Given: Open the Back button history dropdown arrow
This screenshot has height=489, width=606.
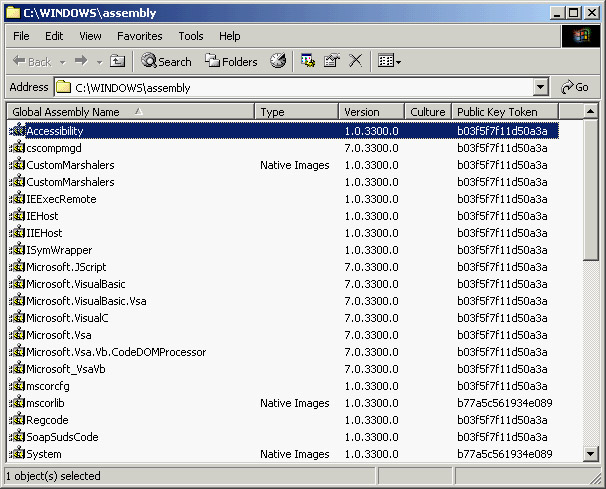Looking at the screenshot, I should (62, 61).
